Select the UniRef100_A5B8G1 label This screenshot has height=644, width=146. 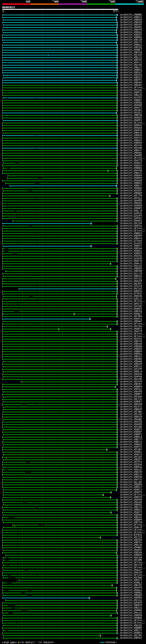coord(131,45)
